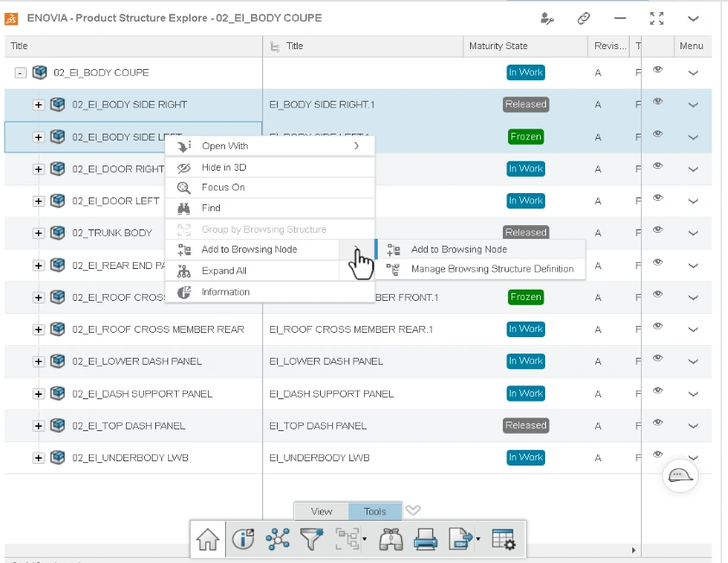The image size is (728, 563).
Task: Choose Hide in 3D from context menu
Action: pyautogui.click(x=270, y=167)
